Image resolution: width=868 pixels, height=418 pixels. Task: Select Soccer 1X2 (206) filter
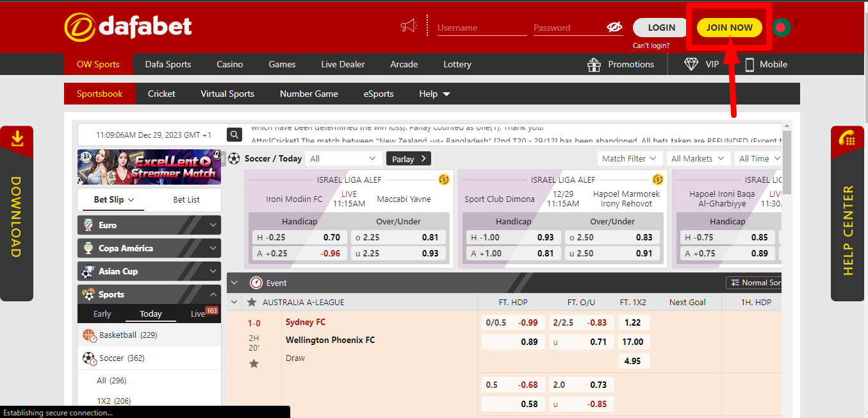coord(114,401)
